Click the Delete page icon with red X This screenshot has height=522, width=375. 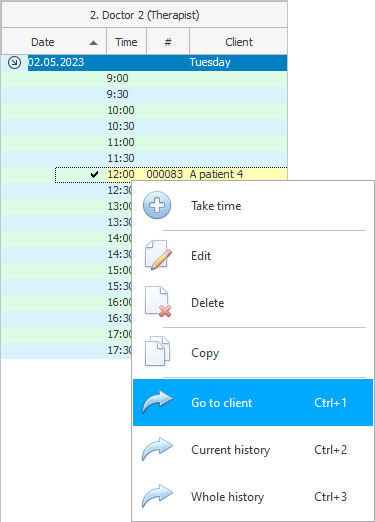(x=158, y=302)
